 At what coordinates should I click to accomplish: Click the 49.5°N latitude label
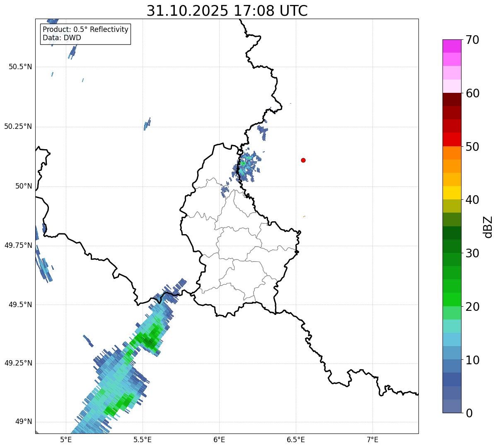click(20, 305)
